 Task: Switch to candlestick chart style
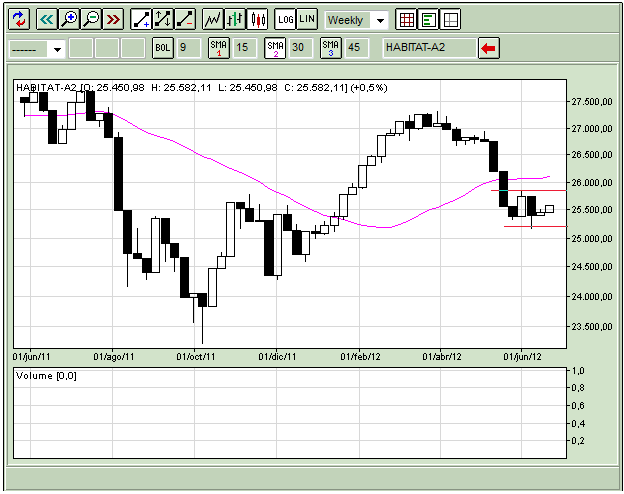pyautogui.click(x=257, y=19)
